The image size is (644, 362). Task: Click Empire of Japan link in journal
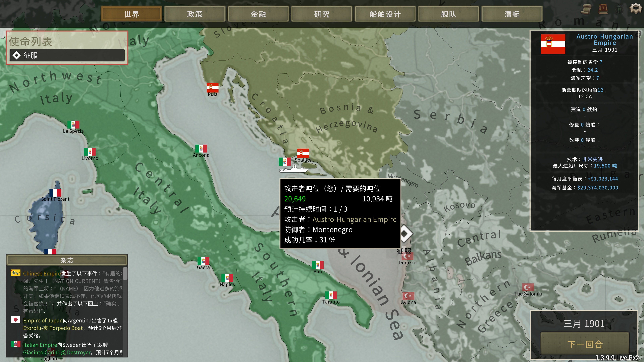click(x=43, y=321)
